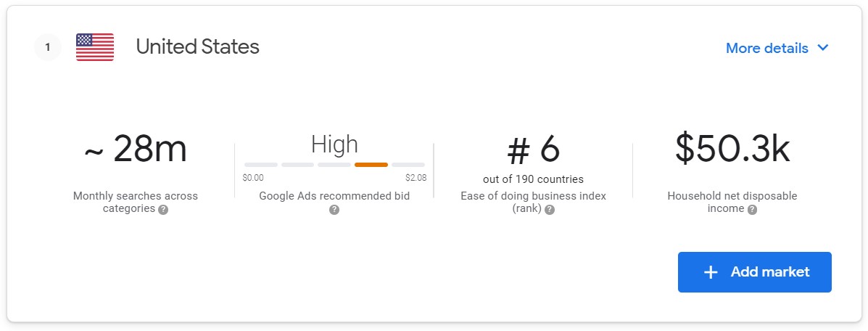The height and width of the screenshot is (331, 868).
Task: Click the orange High bid bar segment
Action: (371, 165)
